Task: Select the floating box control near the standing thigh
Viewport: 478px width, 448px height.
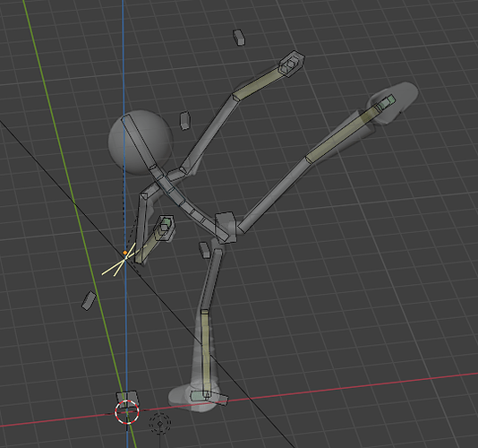Action: [x=204, y=250]
